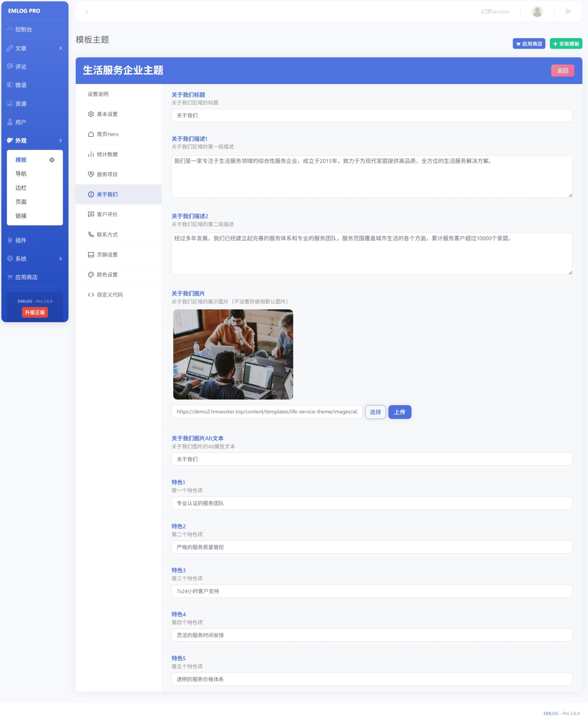Expand the 系统 menu arrow
Screen dimensions: 588x722
coord(61,259)
